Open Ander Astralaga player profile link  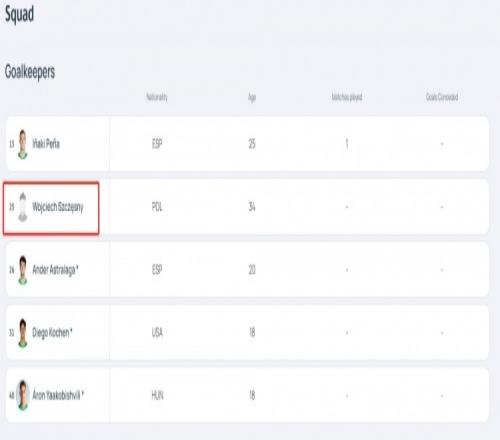tap(55, 270)
